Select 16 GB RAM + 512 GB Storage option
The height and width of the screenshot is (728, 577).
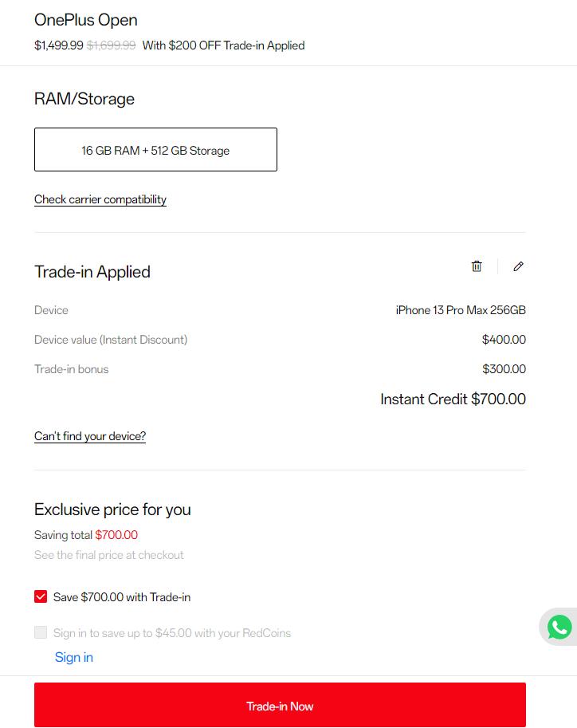click(x=155, y=150)
